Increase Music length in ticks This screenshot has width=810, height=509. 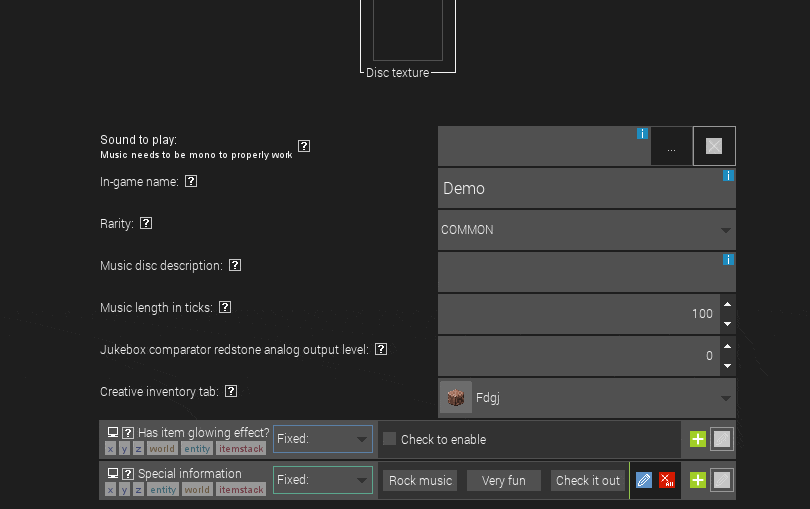click(727, 304)
